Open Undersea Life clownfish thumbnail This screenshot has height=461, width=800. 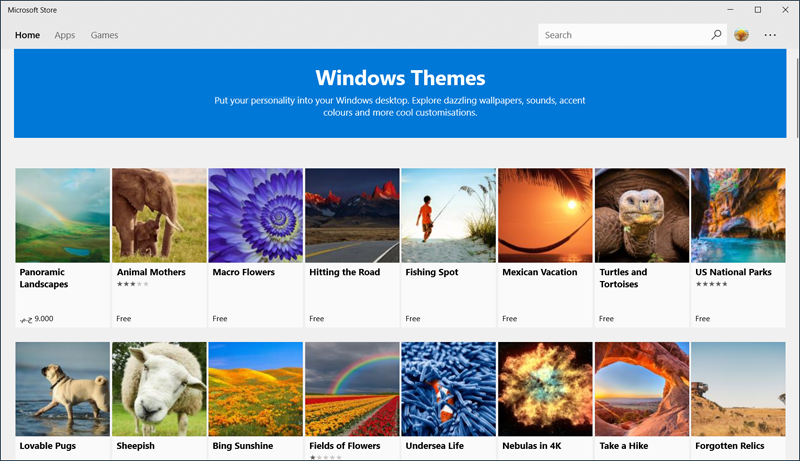tap(448, 389)
